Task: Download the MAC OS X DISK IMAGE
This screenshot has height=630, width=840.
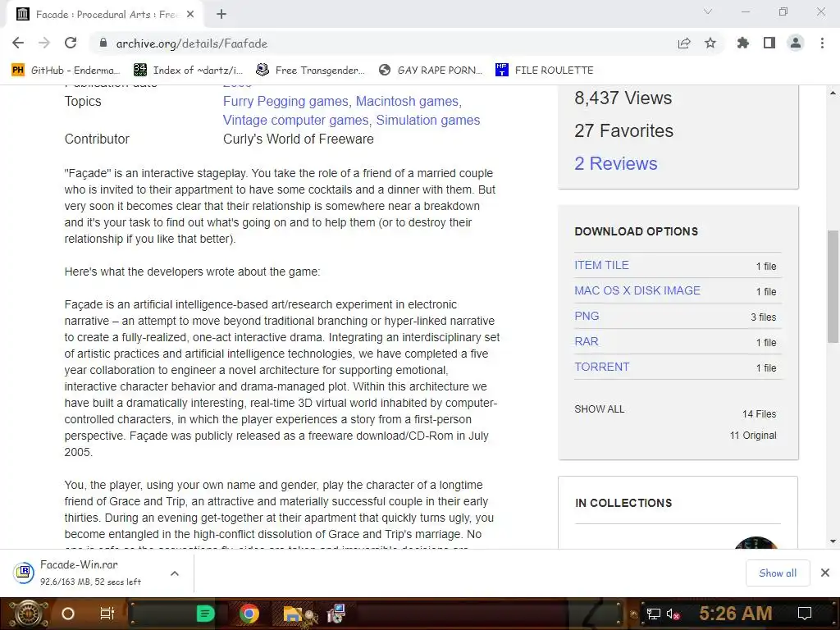Action: click(x=637, y=290)
